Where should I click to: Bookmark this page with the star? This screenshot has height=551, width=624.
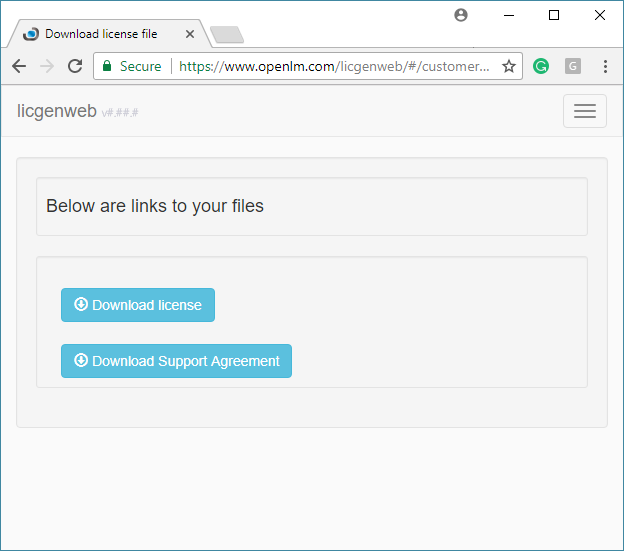[508, 66]
